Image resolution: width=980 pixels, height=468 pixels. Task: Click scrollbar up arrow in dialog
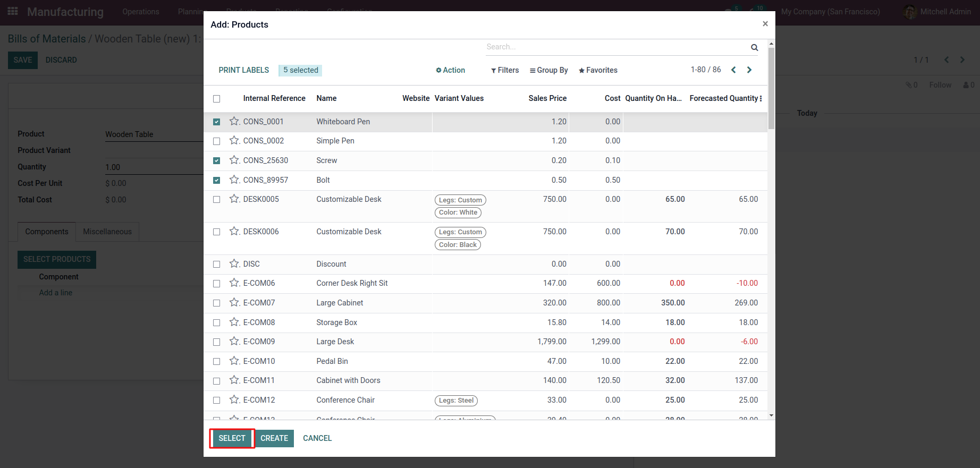[x=771, y=43]
